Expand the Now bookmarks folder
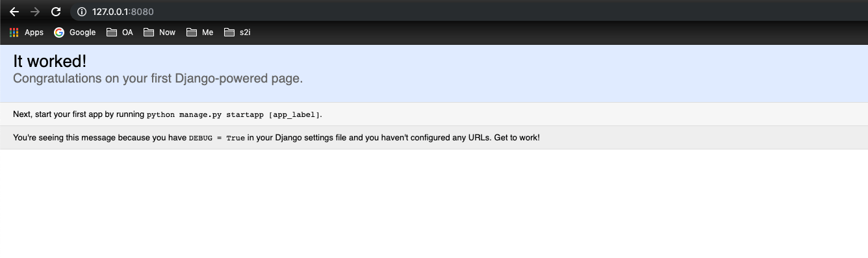Viewport: 868px width, 258px height. click(x=160, y=32)
